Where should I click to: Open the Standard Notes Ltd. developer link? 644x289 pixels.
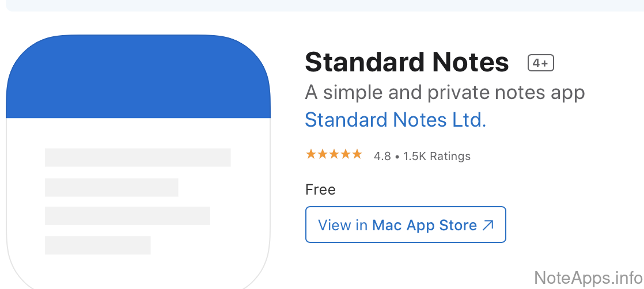pyautogui.click(x=395, y=120)
